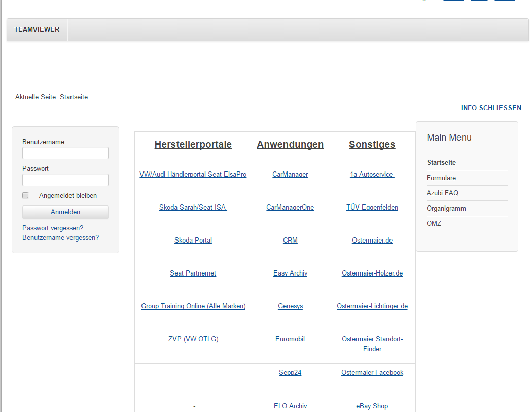532x412 pixels.
Task: Visit the Ostermaier-Lichtinger.de link
Action: (372, 306)
